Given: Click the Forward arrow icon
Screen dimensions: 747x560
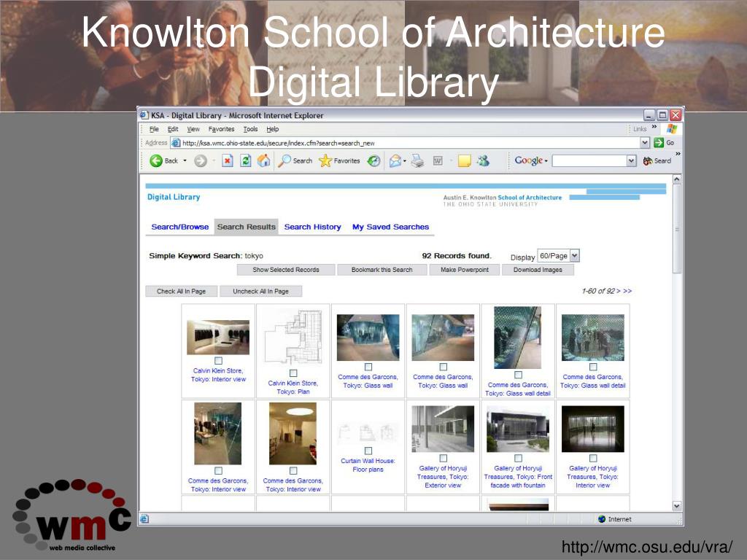Looking at the screenshot, I should (201, 161).
